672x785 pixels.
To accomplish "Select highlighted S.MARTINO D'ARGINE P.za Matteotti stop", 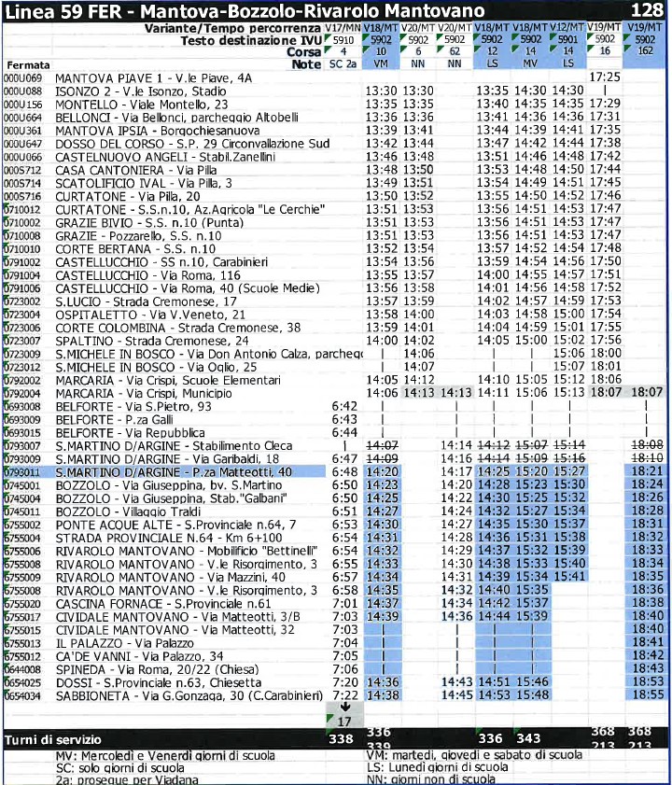I will tap(174, 472).
